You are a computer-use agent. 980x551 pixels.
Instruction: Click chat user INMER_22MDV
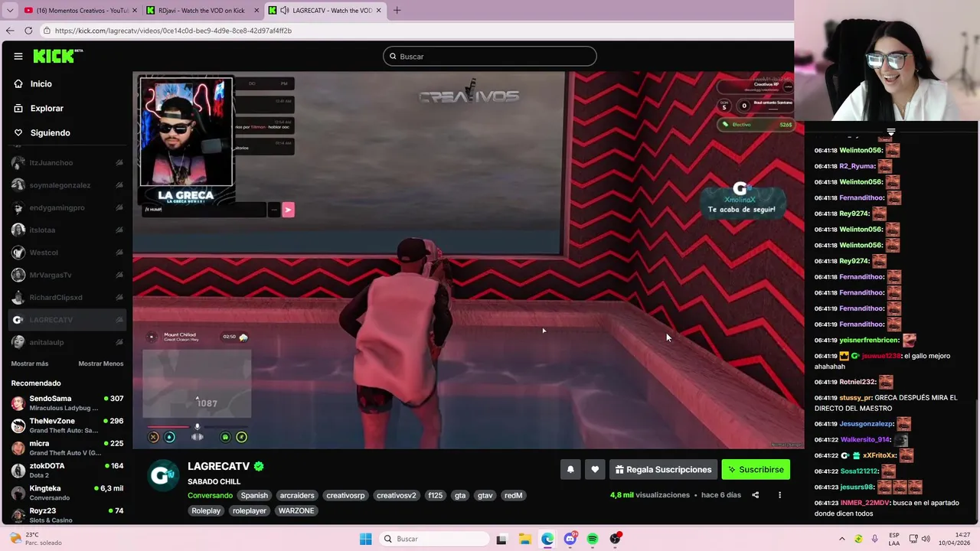[x=866, y=503]
